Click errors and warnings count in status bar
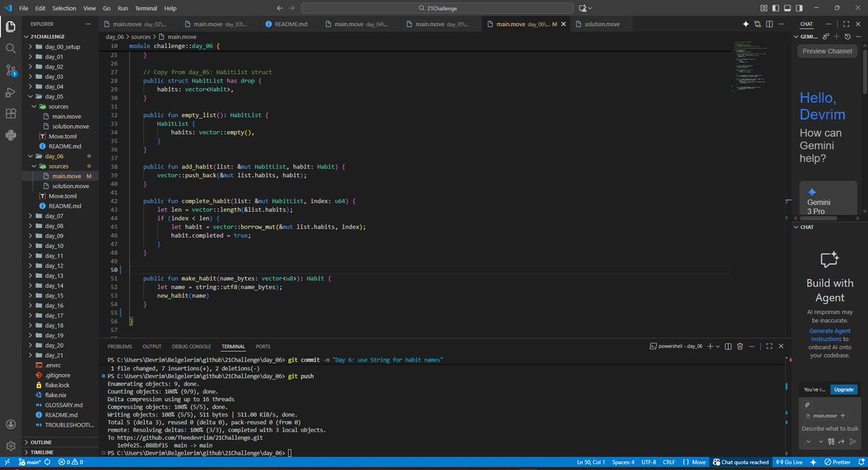Screen dimensions: 868x470 tap(70, 462)
